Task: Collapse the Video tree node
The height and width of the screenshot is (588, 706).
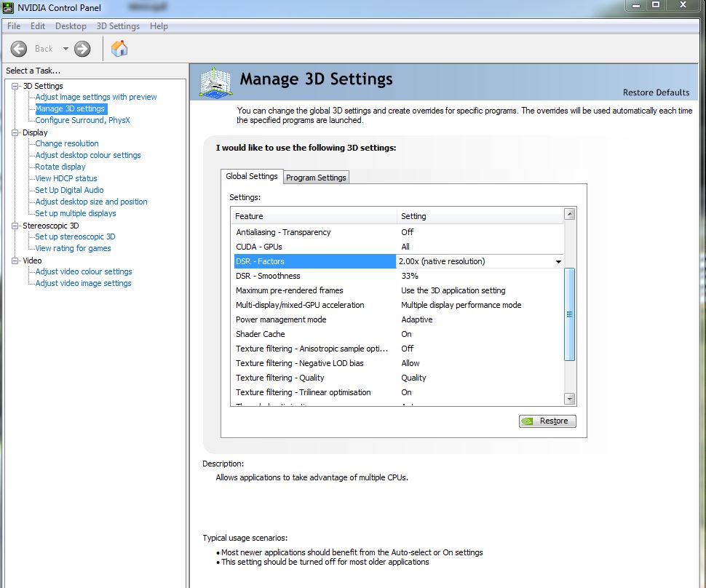Action: pyautogui.click(x=15, y=261)
